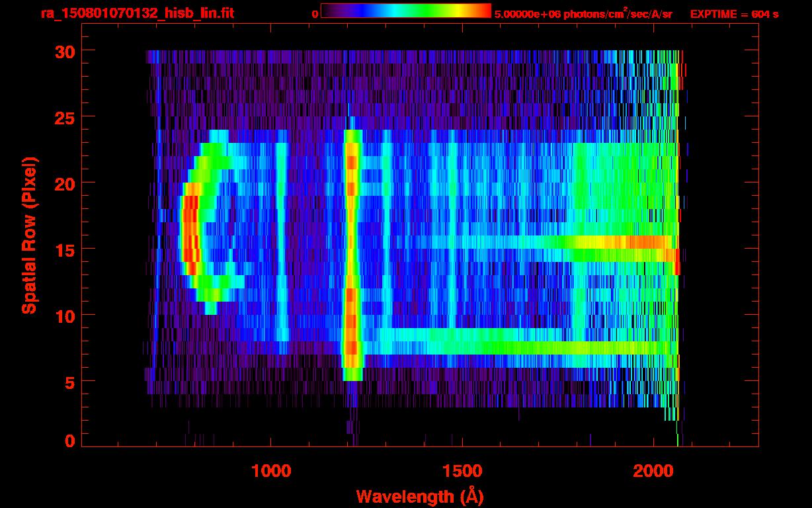This screenshot has width=812, height=508.
Task: Click the color scale bar
Action: click(x=406, y=11)
